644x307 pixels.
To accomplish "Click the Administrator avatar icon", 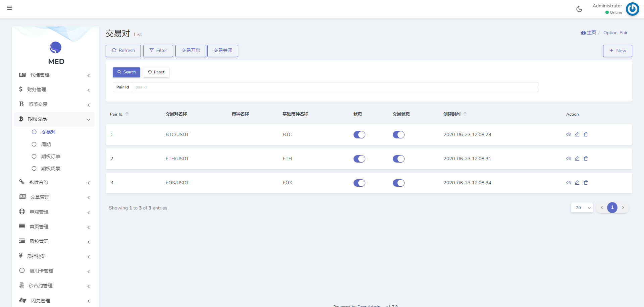I will [x=632, y=9].
